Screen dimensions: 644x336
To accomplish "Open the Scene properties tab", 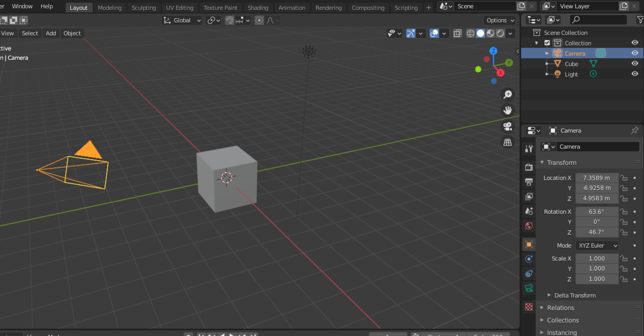I will [529, 211].
